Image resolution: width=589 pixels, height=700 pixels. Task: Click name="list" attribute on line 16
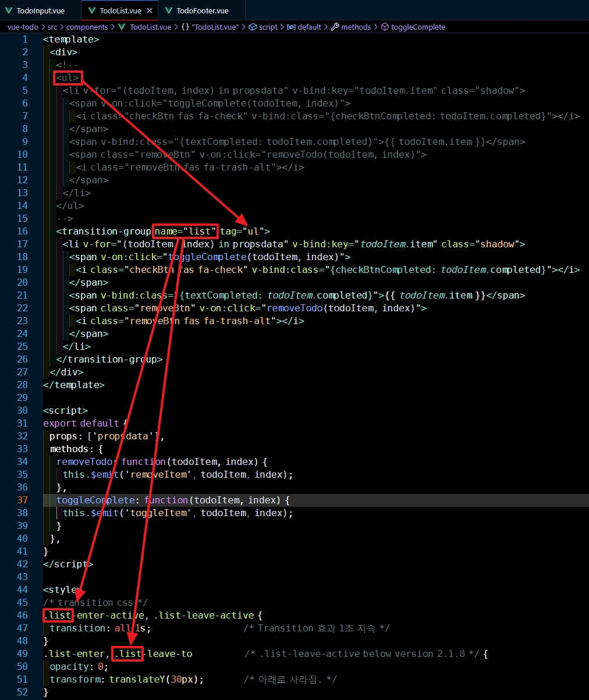(x=186, y=231)
